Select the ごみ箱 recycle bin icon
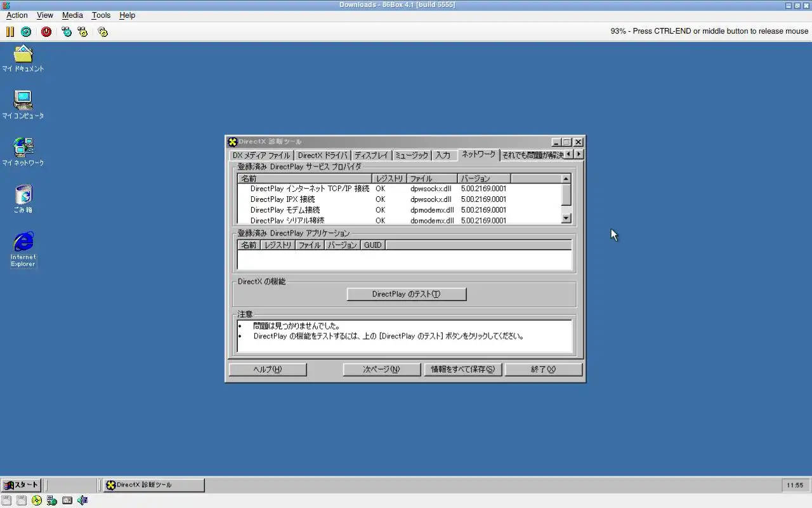The image size is (812, 508). (x=23, y=199)
